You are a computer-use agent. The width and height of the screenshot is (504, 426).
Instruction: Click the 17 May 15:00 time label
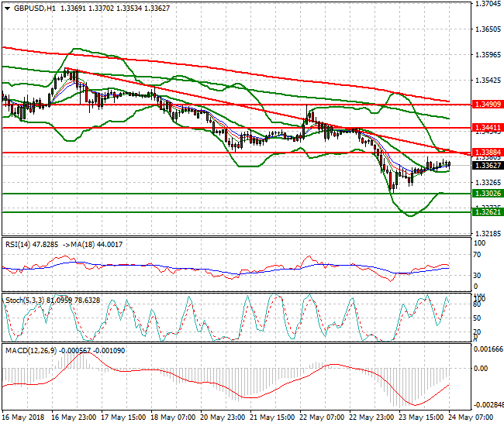(123, 417)
